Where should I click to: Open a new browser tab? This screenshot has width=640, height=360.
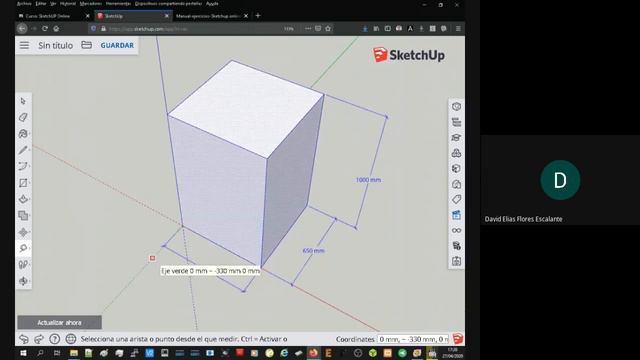258,16
